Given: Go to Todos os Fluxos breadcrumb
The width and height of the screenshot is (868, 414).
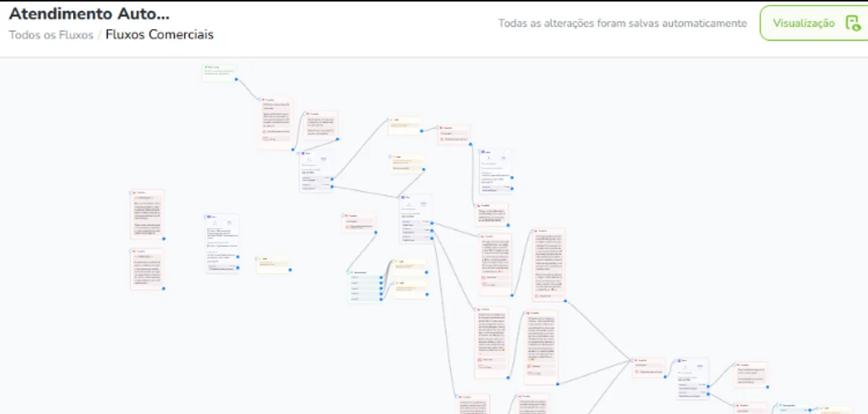Looking at the screenshot, I should 51,34.
